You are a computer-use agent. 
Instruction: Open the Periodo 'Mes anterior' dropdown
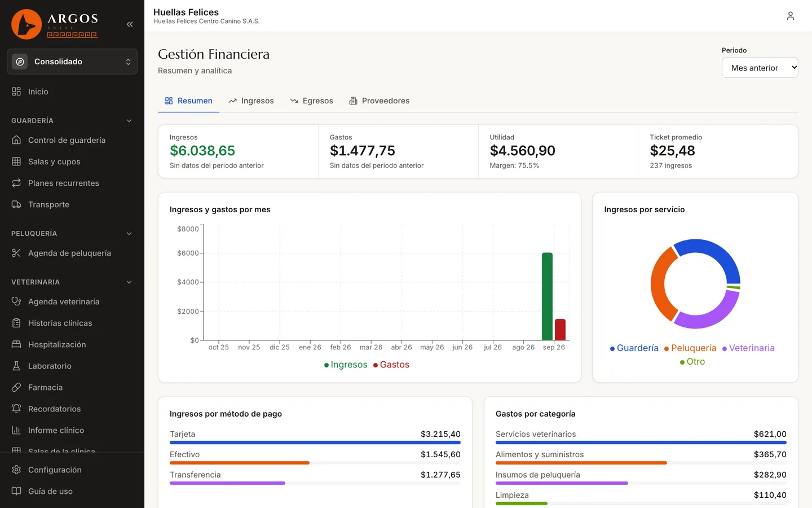click(760, 68)
